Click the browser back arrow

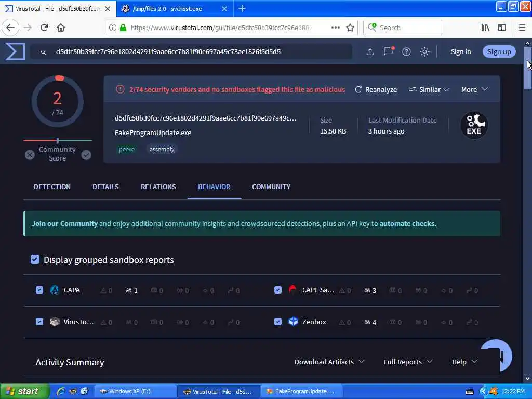(x=10, y=28)
